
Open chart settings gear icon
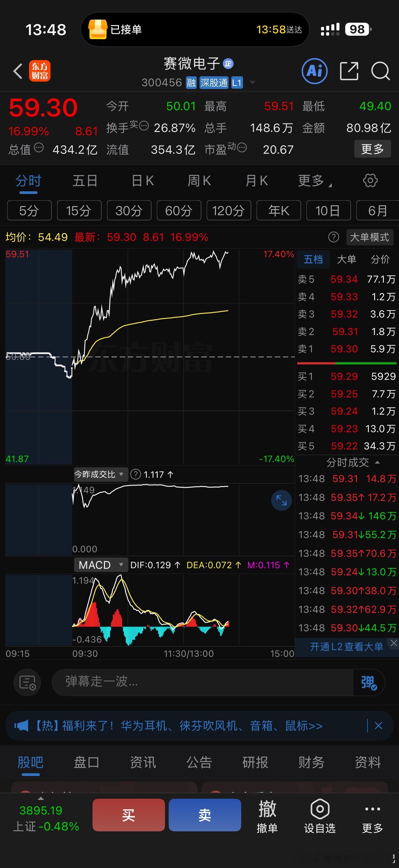click(370, 181)
